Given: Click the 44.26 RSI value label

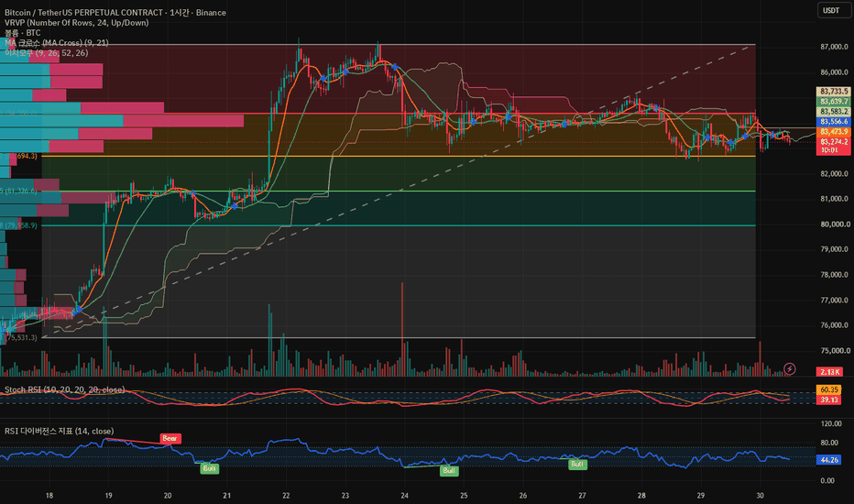Looking at the screenshot, I should click(x=829, y=460).
